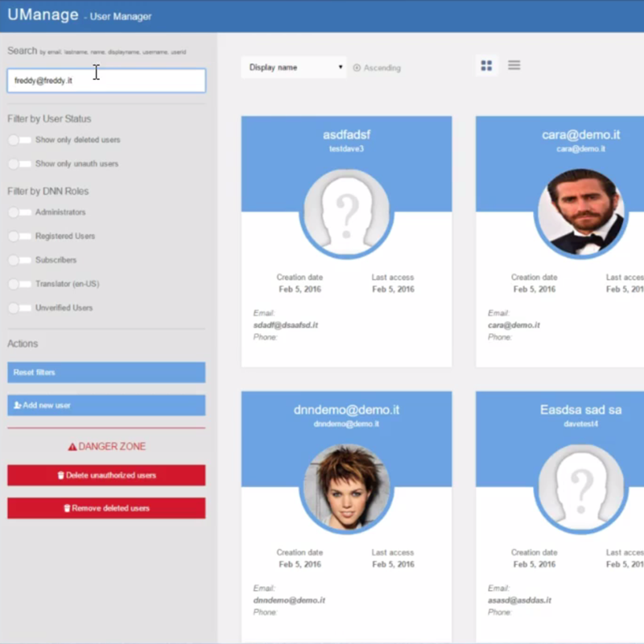Image resolution: width=644 pixels, height=644 pixels.
Task: Open the asdfadsf user placeholder avatar
Action: pos(347,213)
